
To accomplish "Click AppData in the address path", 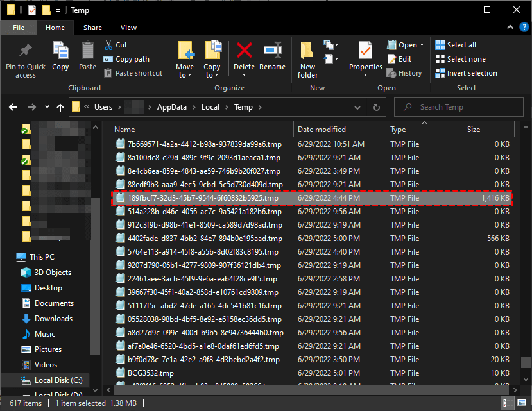I will [x=172, y=107].
